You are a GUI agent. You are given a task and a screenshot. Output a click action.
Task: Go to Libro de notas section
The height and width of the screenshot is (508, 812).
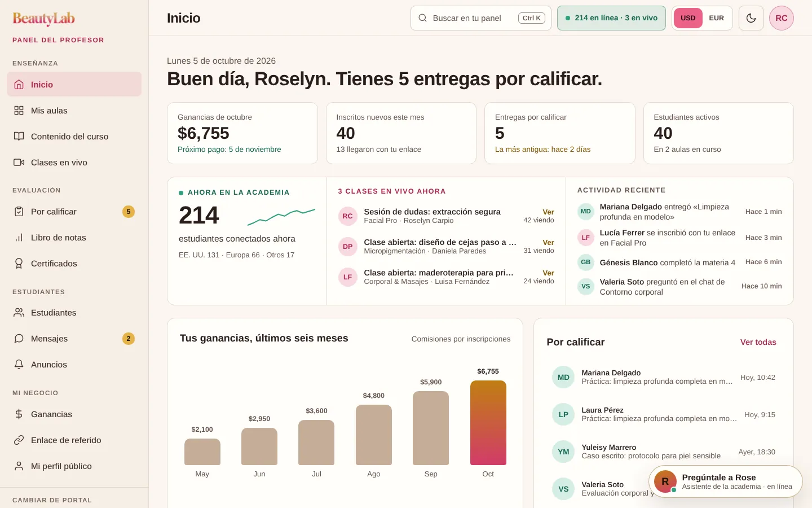[x=74, y=238]
